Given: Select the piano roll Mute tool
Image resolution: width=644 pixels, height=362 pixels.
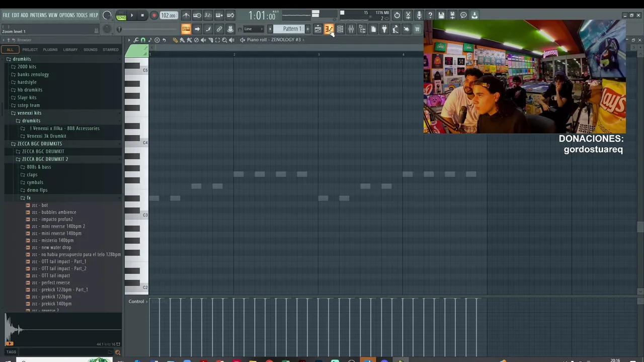Looking at the screenshot, I should [203, 40].
